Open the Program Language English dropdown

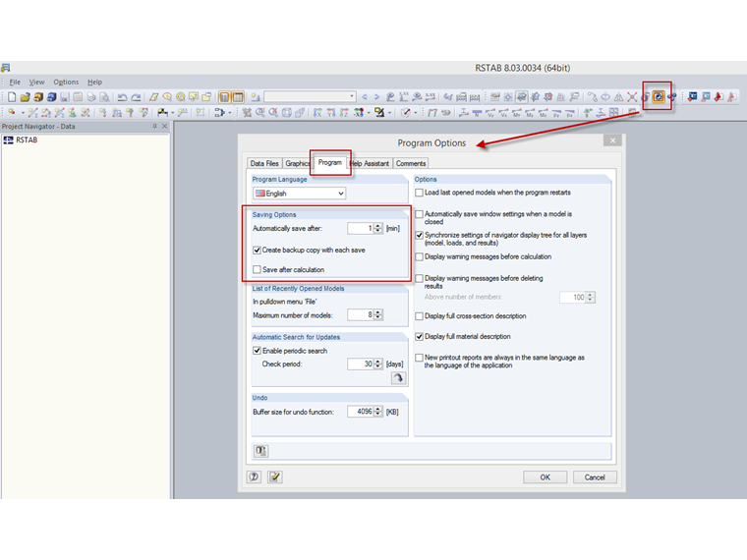click(x=299, y=194)
